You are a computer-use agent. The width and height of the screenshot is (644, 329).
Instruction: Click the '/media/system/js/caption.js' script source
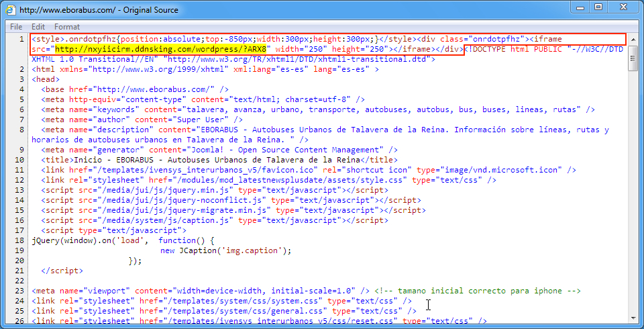pos(165,220)
